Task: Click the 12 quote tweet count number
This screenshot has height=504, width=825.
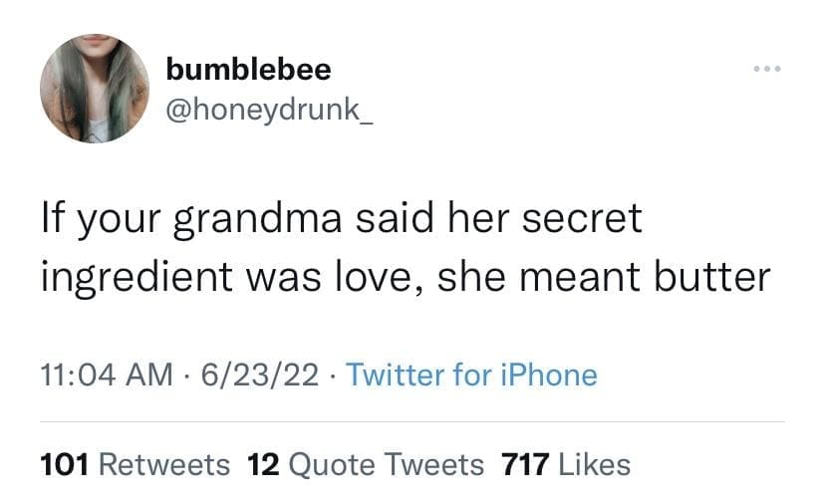Action: [263, 464]
